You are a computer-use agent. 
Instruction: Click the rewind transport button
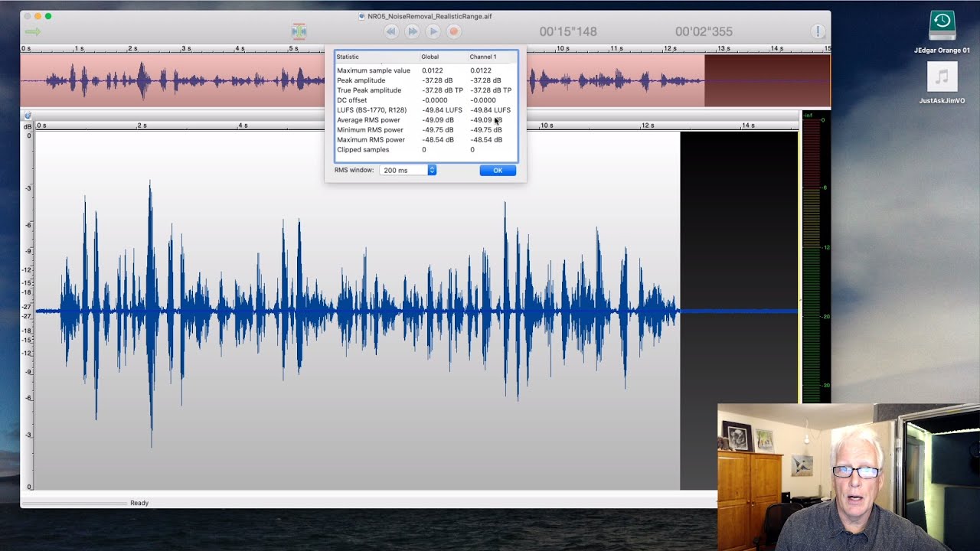point(390,31)
